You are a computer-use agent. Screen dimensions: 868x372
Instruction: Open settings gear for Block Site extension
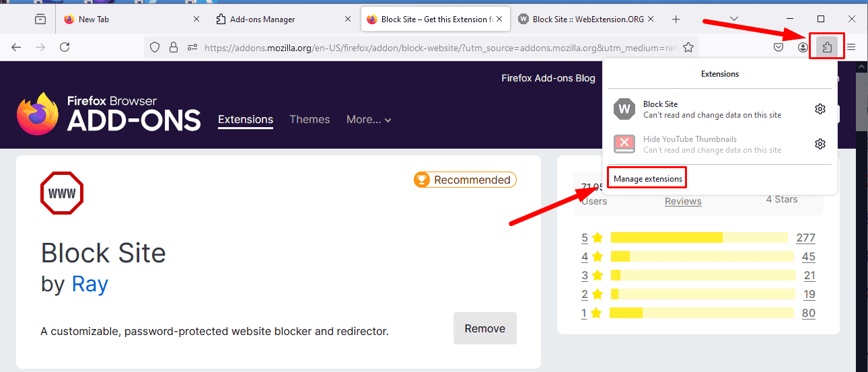(820, 109)
